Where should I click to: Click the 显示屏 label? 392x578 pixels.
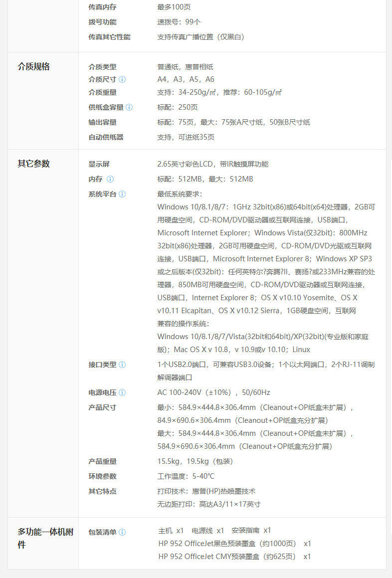(99, 164)
